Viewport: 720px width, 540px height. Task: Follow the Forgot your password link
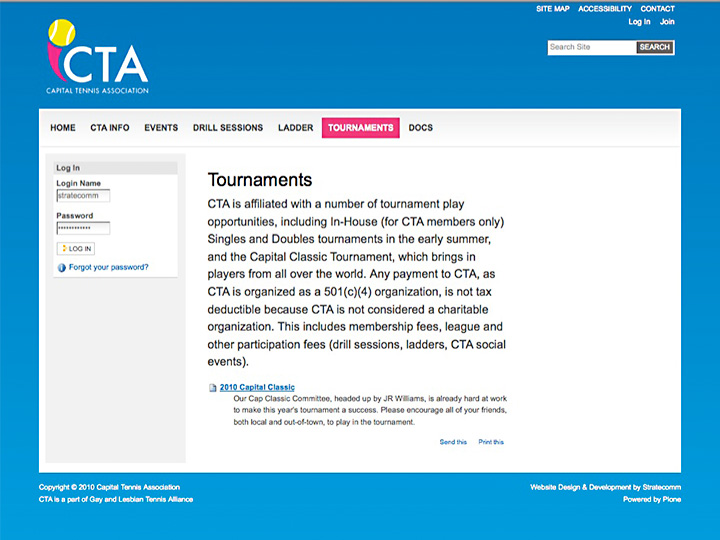(x=109, y=268)
